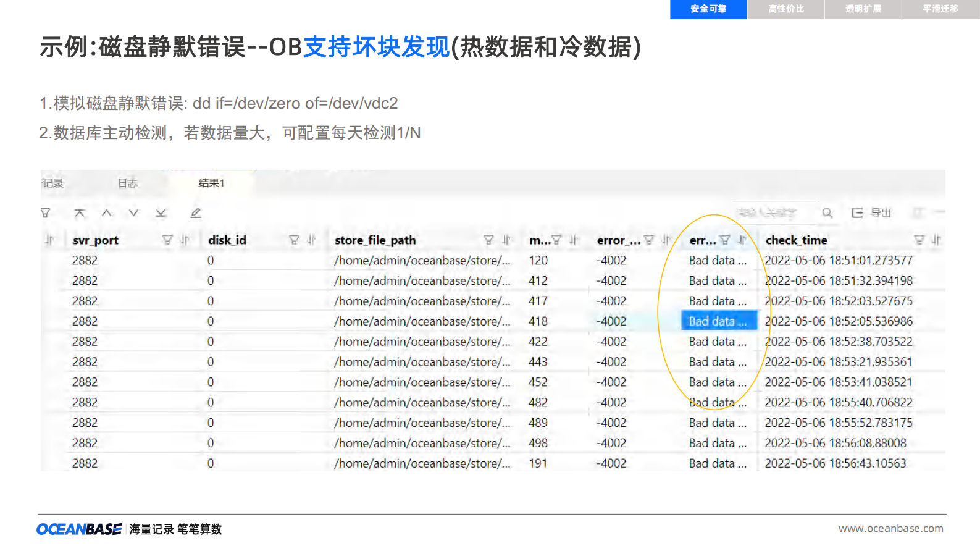This screenshot has width=980, height=551.
Task: Filter the svr_port column
Action: pos(167,240)
